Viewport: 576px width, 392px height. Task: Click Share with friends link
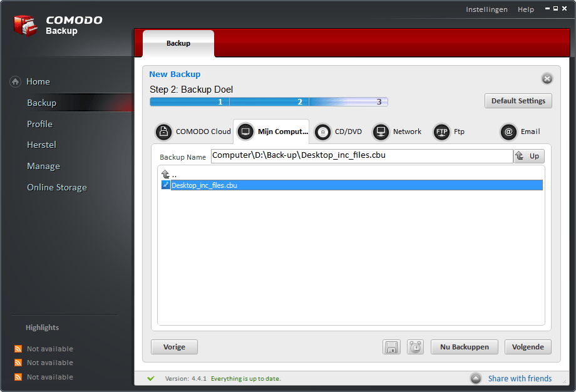point(520,378)
